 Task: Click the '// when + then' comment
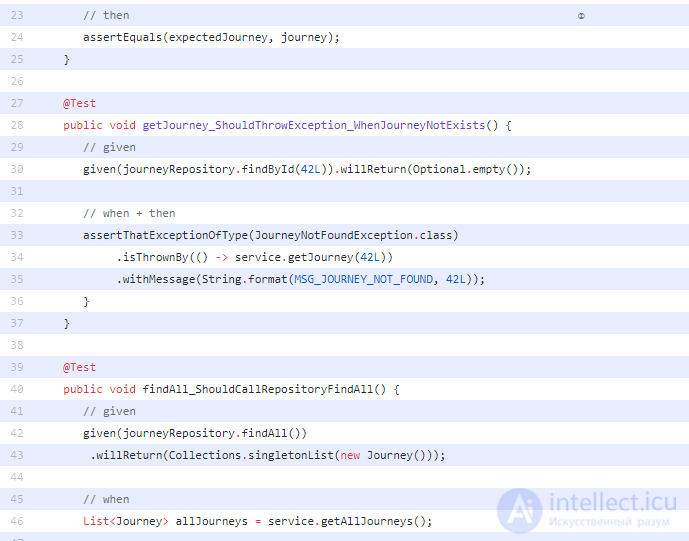pyautogui.click(x=129, y=213)
